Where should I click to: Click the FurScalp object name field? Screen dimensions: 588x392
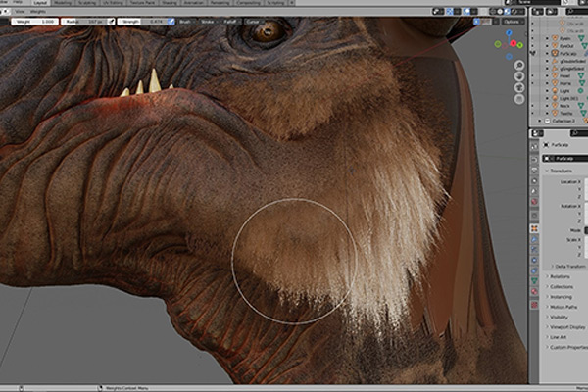pos(566,159)
